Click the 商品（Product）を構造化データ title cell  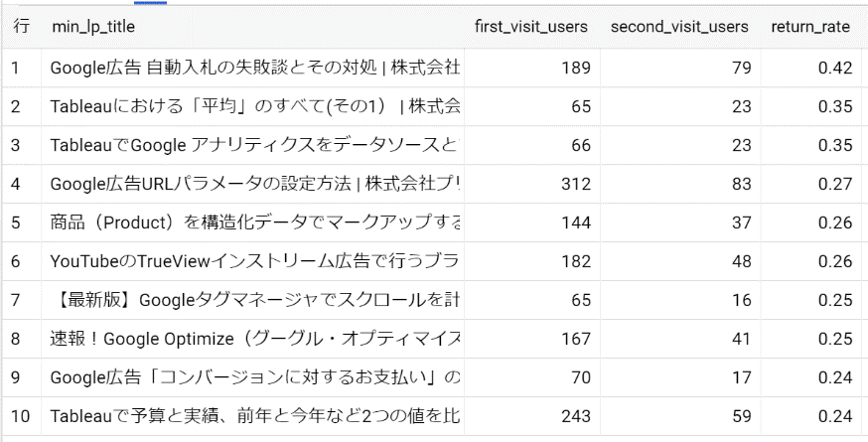coord(254,222)
